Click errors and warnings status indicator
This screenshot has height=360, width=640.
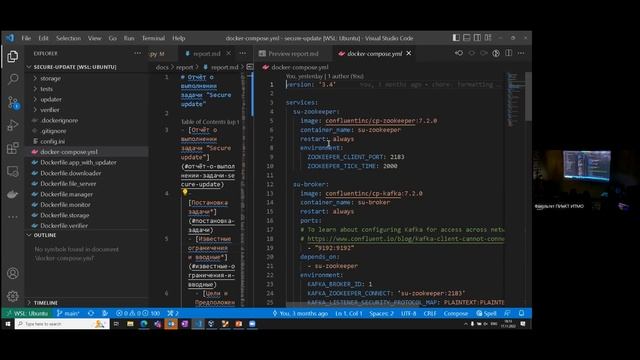138,313
